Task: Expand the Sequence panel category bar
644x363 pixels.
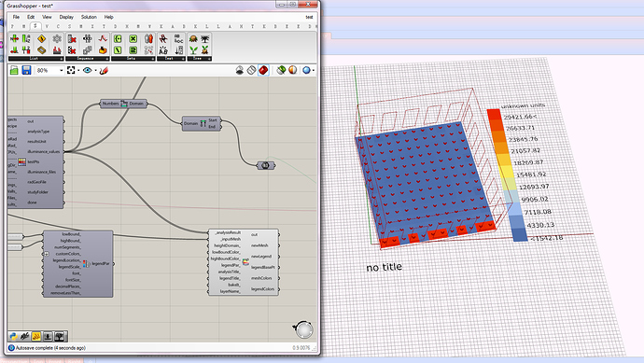Action: [x=87, y=59]
